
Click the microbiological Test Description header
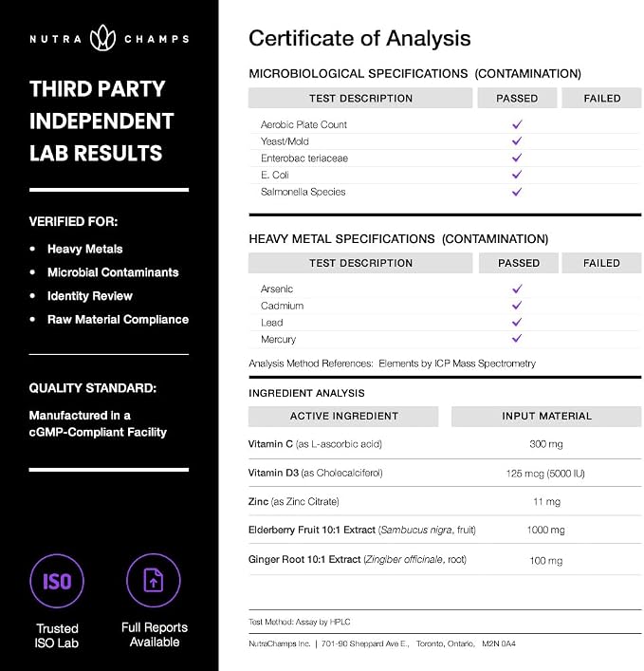(360, 98)
